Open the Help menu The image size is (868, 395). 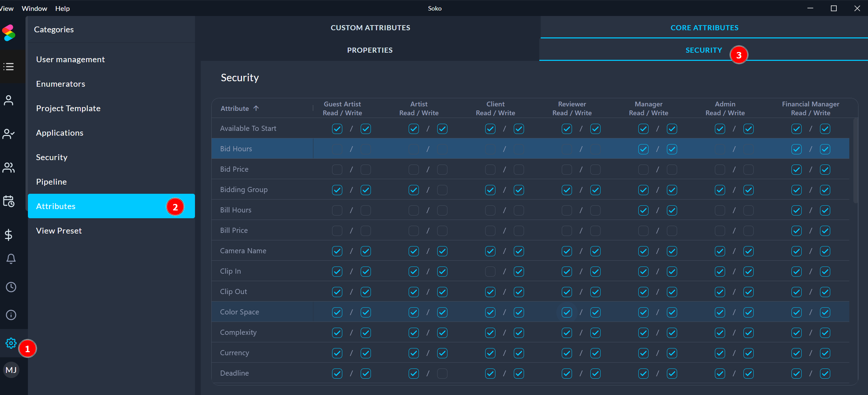click(62, 8)
